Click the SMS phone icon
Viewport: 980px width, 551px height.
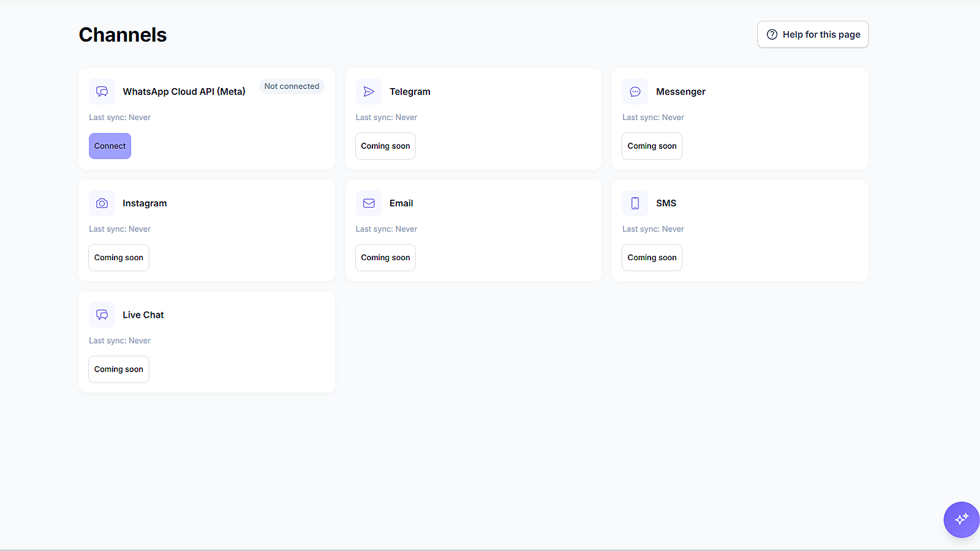[635, 203]
